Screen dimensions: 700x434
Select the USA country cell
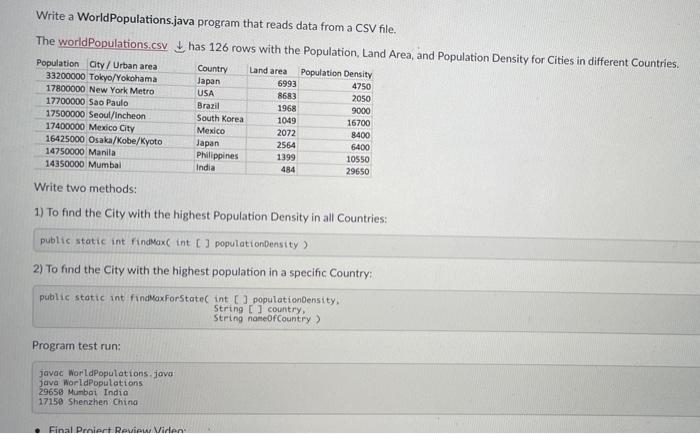(205, 93)
